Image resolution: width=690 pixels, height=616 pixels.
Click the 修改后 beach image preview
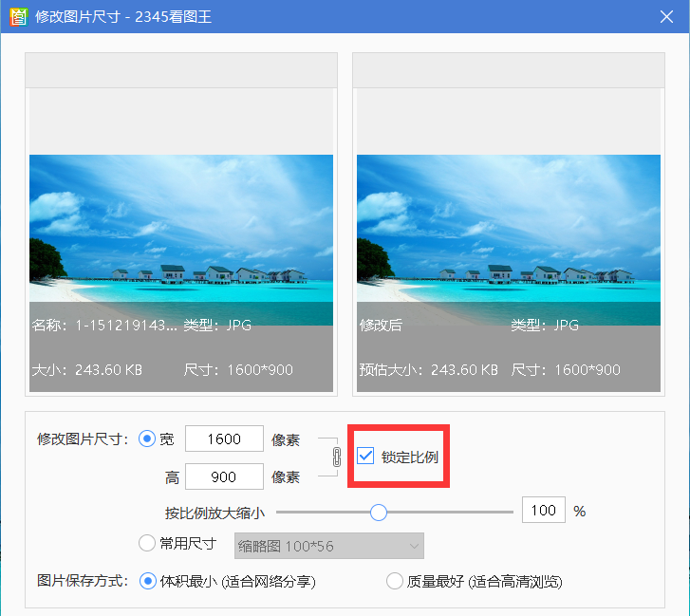pyautogui.click(x=508, y=228)
